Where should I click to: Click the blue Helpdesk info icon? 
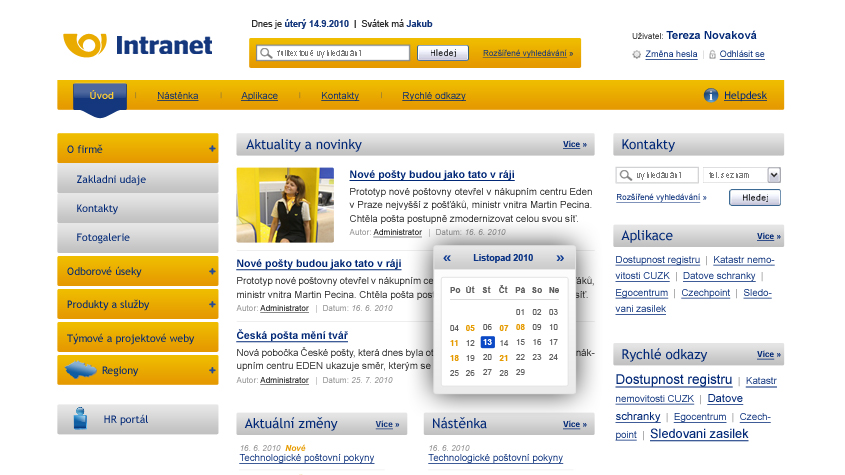711,95
